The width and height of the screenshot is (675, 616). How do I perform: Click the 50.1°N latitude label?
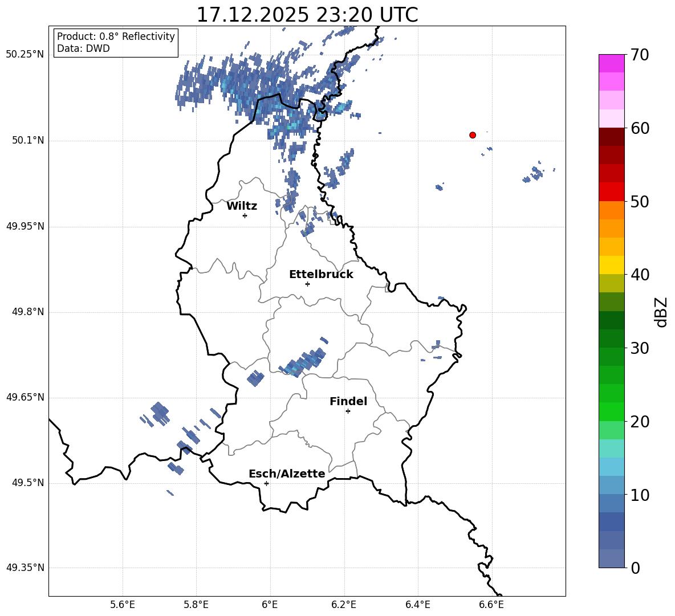(x=28, y=141)
